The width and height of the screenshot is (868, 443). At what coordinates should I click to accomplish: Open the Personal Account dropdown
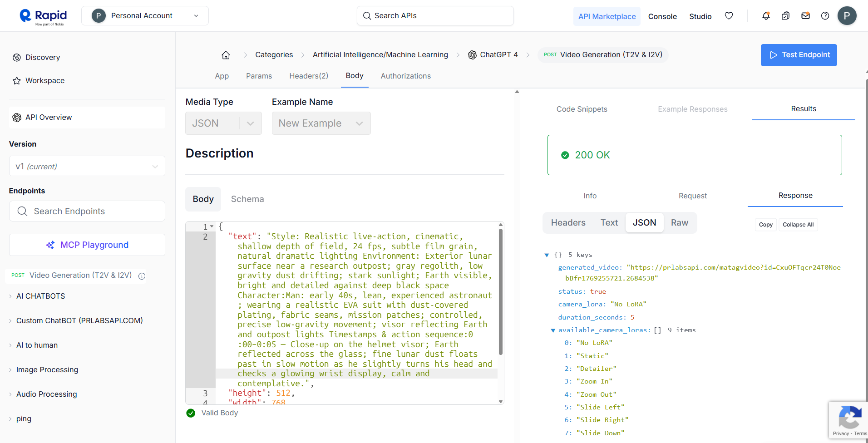[145, 15]
